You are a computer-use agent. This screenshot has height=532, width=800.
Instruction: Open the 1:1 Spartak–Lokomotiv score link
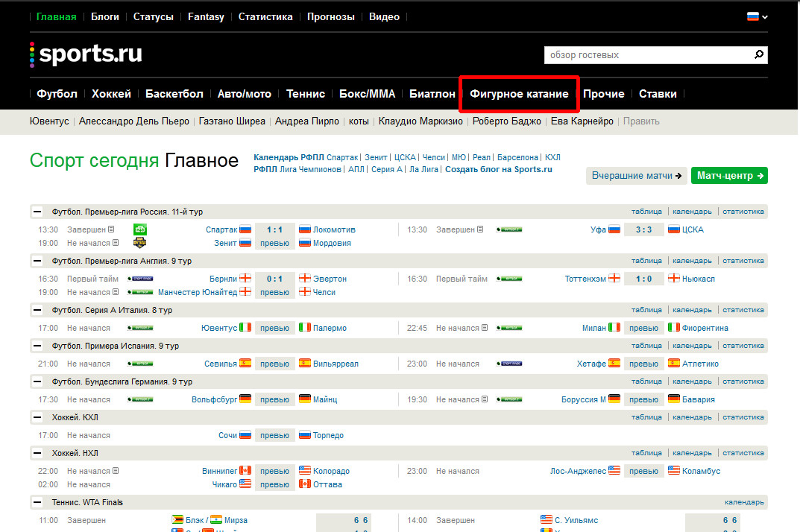coord(274,229)
